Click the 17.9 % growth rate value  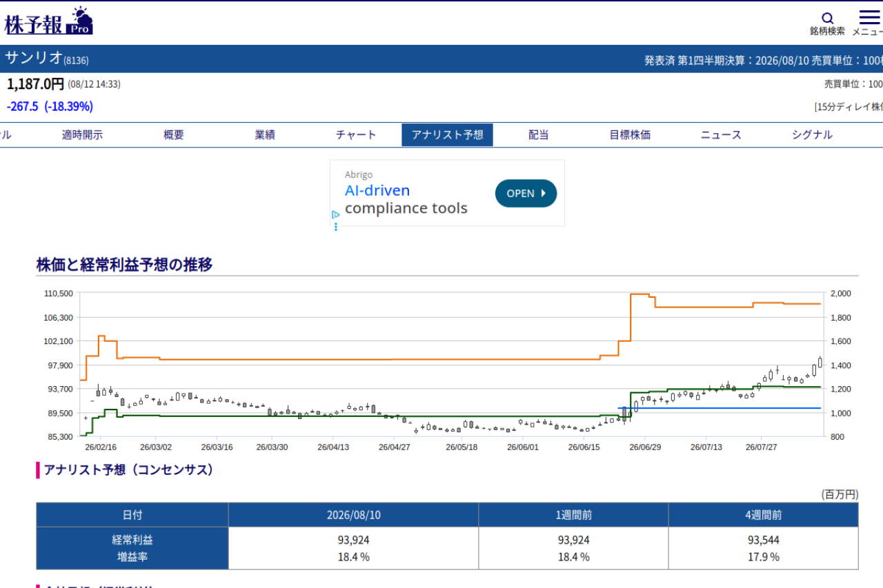pyautogui.click(x=764, y=557)
